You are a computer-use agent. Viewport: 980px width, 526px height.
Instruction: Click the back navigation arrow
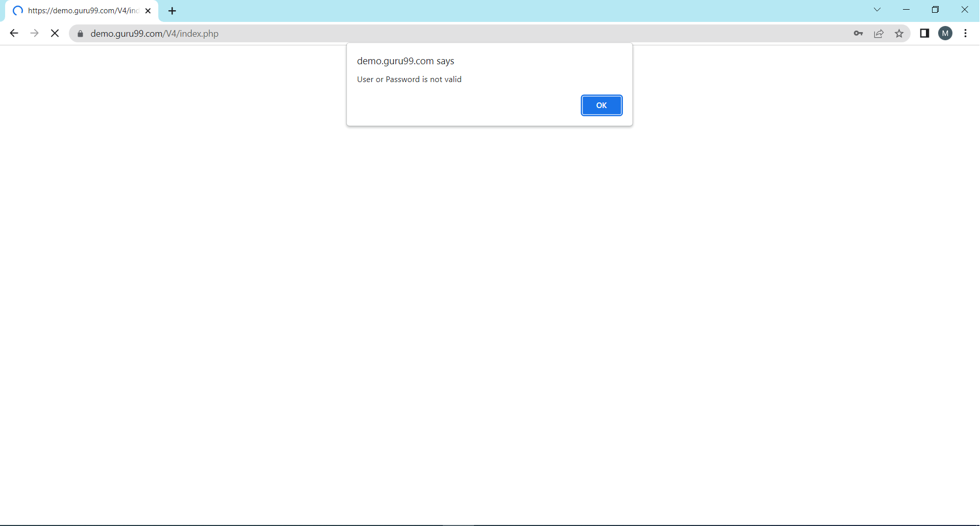click(14, 33)
